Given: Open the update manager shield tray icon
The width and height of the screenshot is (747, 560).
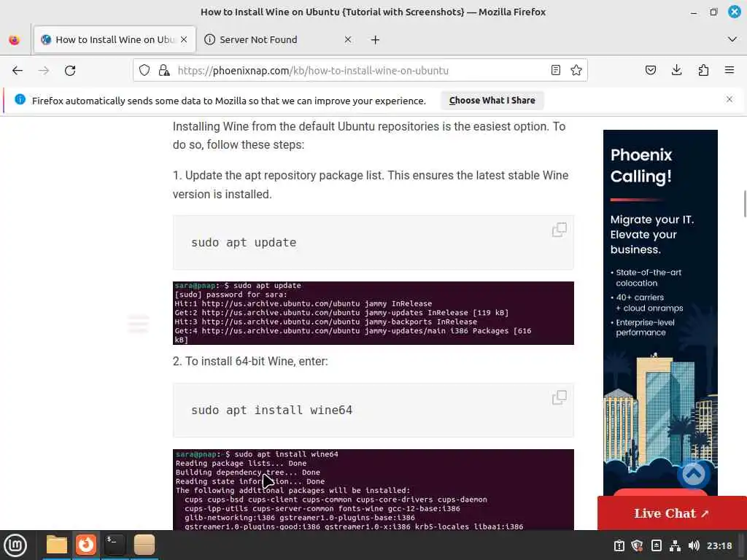Looking at the screenshot, I should [x=637, y=545].
